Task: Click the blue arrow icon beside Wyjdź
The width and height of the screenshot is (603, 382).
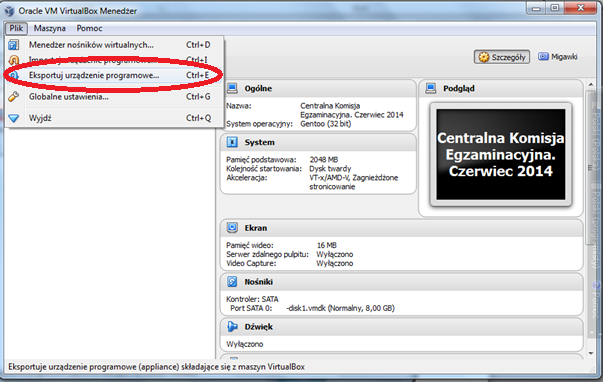Action: click(14, 118)
